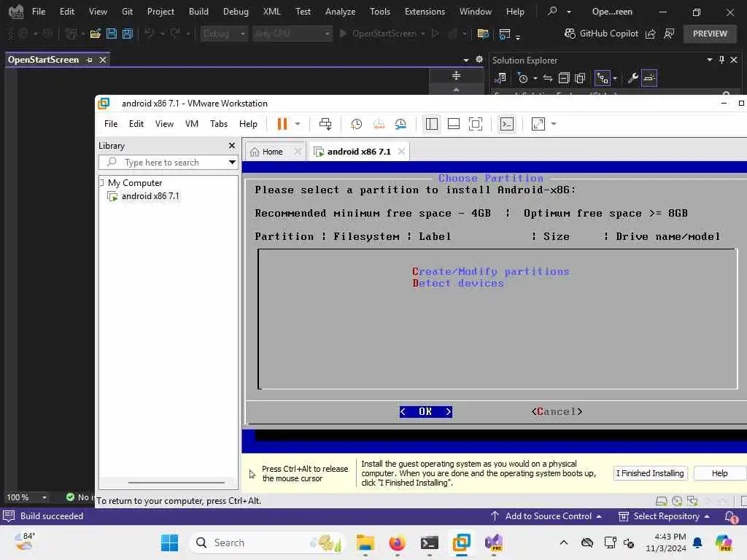The height and width of the screenshot is (560, 747).
Task: Open the VMware VM menu
Action: 192,124
